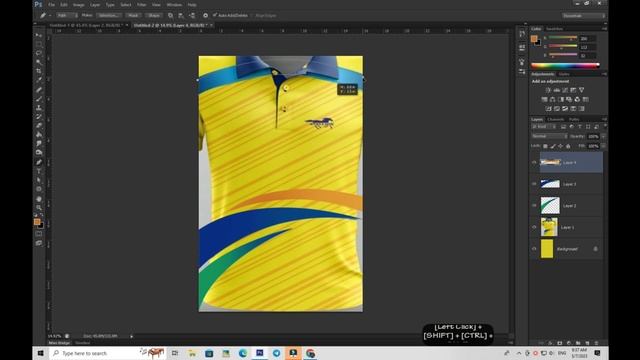Select the Magic Wand tool
Screen dimensions: 640x360
point(39,62)
